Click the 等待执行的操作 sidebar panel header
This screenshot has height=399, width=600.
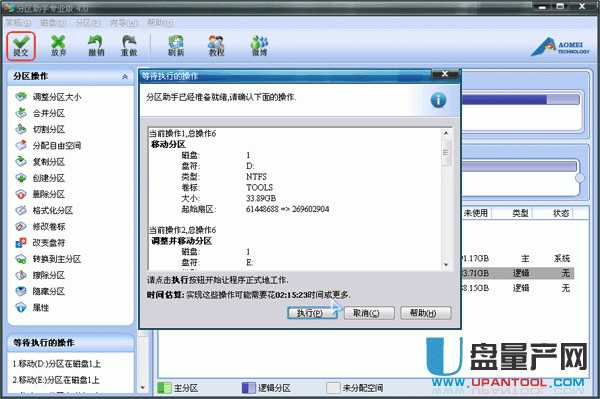coord(71,343)
